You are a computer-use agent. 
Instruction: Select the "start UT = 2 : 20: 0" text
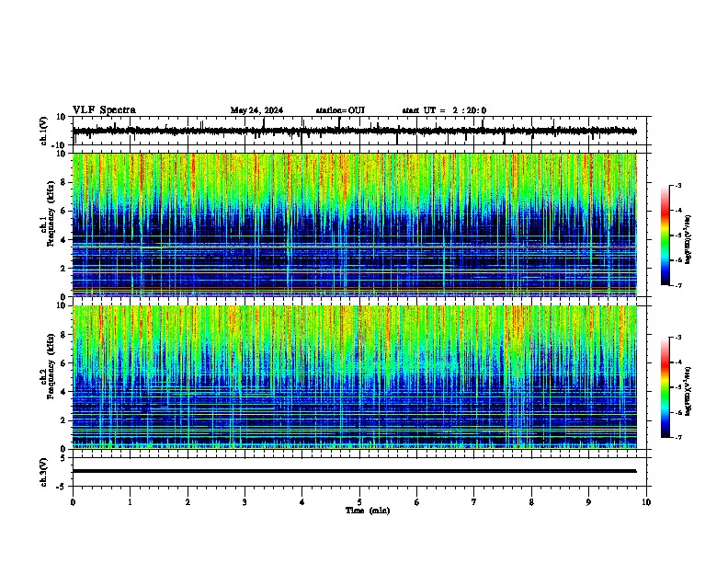pos(444,110)
